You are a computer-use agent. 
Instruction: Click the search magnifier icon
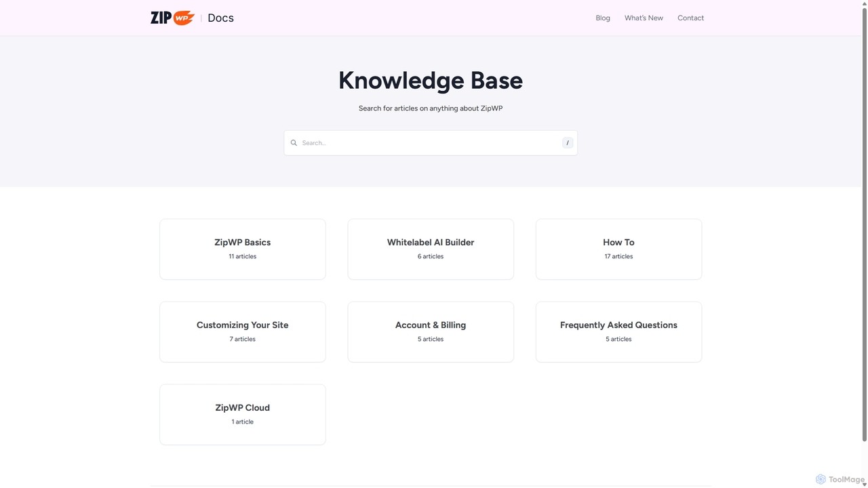[294, 143]
